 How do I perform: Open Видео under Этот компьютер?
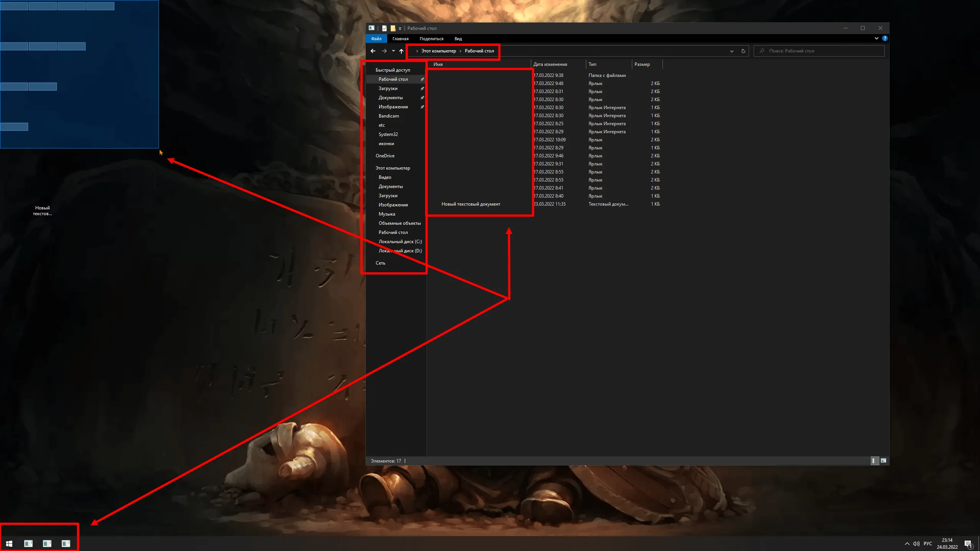point(385,177)
